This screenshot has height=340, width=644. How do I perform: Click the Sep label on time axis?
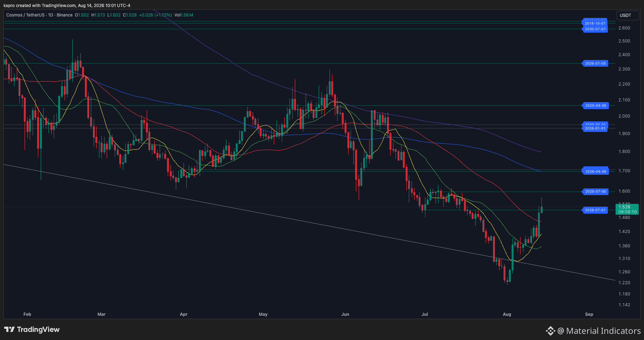[589, 314]
